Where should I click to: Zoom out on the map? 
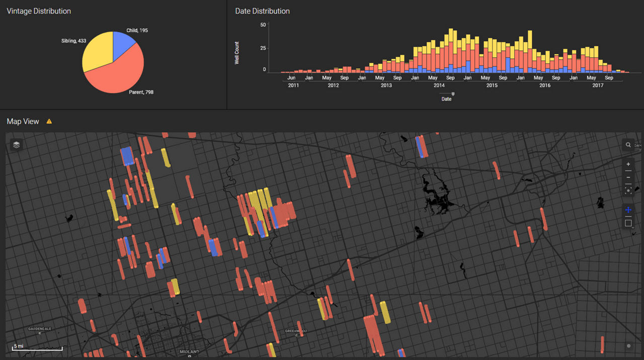(x=628, y=177)
